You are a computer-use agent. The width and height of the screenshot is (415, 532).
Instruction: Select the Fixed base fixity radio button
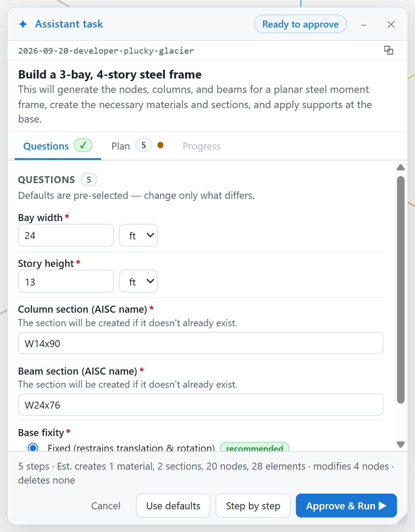[x=33, y=447]
